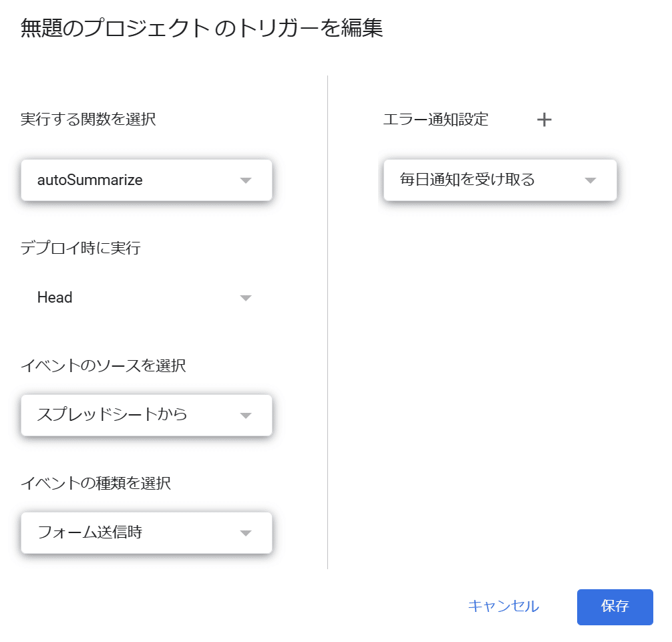
Task: Click the トリガーを編集 dialog title
Action: point(201,28)
